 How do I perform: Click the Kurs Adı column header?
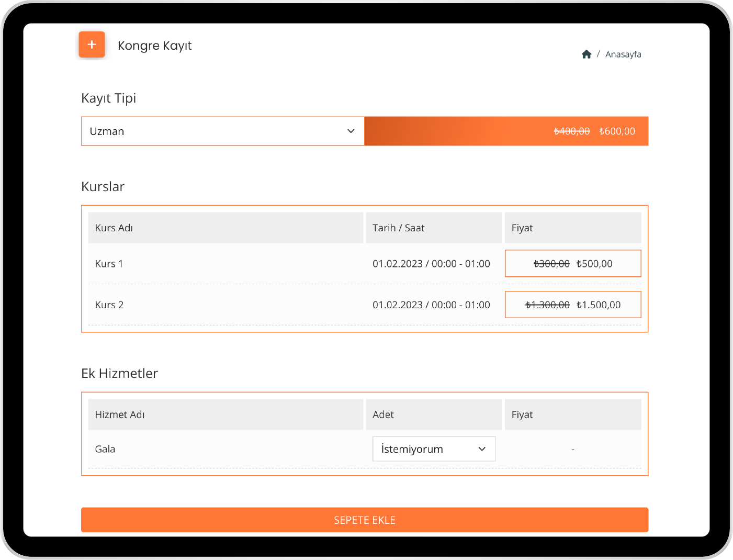click(x=225, y=228)
